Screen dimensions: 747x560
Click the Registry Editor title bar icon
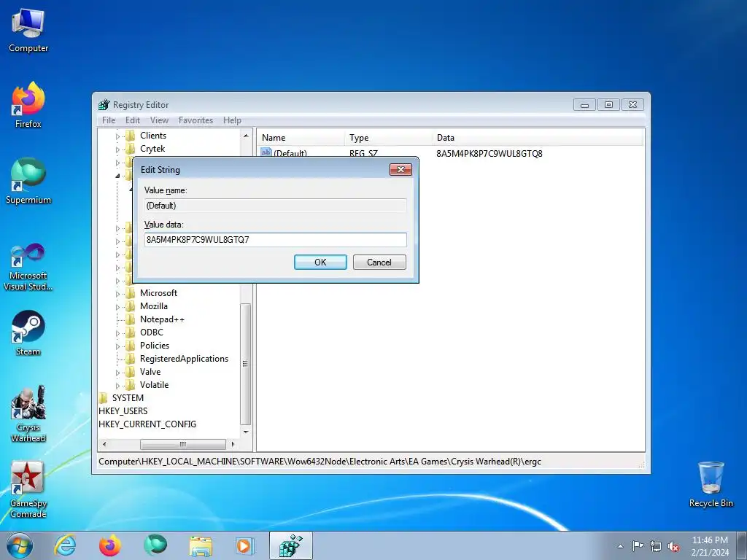[104, 105]
